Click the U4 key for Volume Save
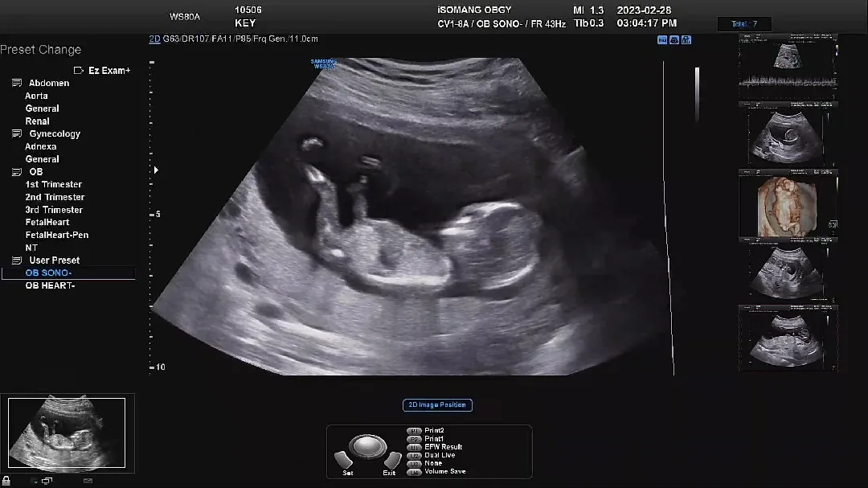The image size is (868, 488). click(x=414, y=472)
